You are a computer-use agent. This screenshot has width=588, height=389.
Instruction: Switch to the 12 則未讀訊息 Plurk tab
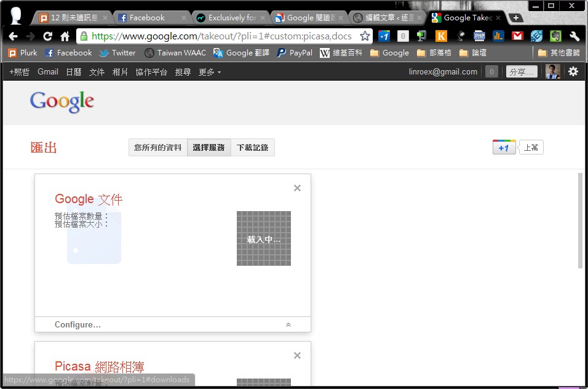click(73, 18)
